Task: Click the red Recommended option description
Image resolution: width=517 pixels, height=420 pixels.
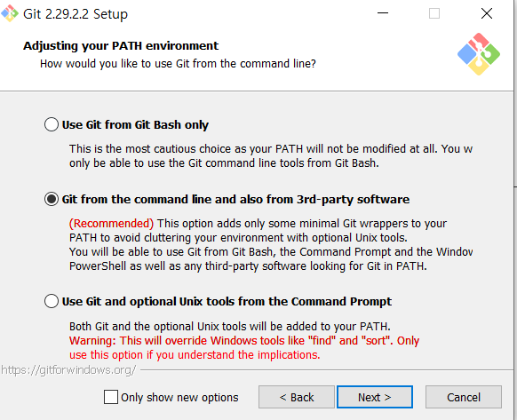Action: point(111,224)
